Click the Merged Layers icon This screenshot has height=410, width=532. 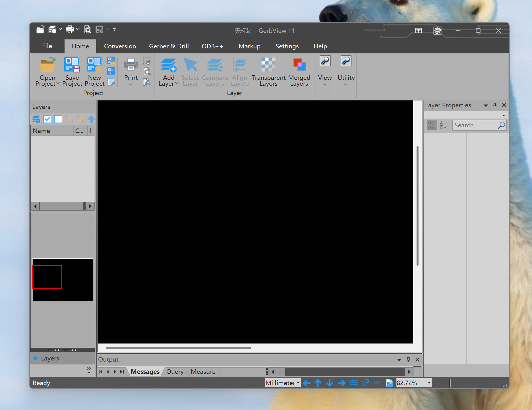click(299, 65)
